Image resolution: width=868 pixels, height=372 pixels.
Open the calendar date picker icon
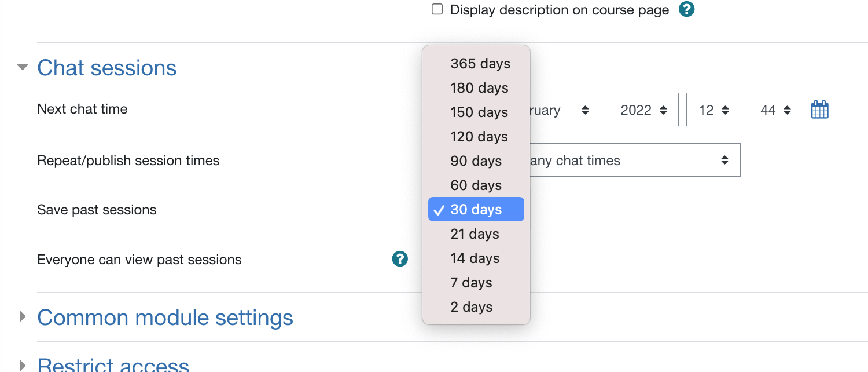(820, 110)
